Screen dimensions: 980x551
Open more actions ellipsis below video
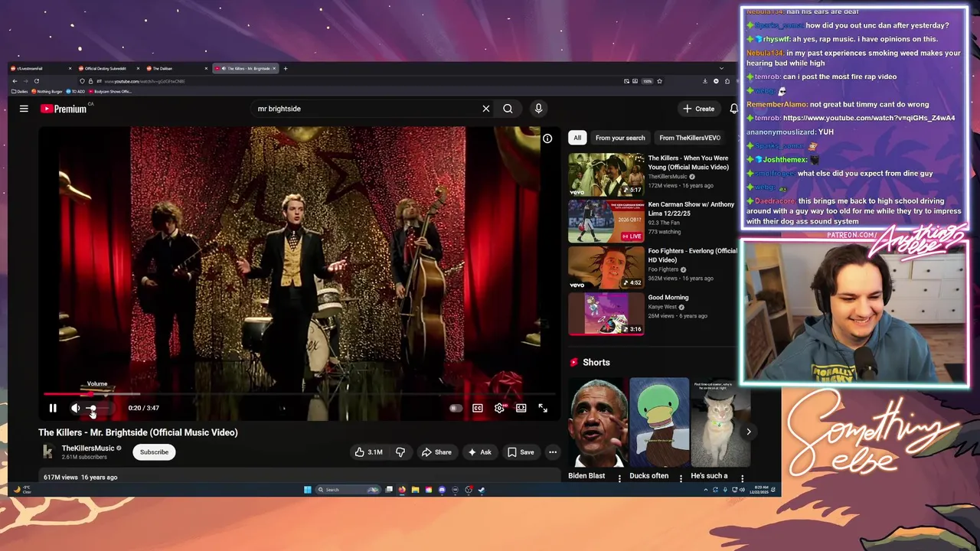coord(553,452)
